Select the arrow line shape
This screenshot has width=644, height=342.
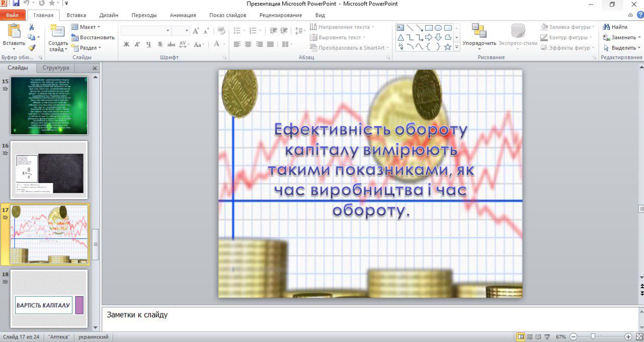420,28
